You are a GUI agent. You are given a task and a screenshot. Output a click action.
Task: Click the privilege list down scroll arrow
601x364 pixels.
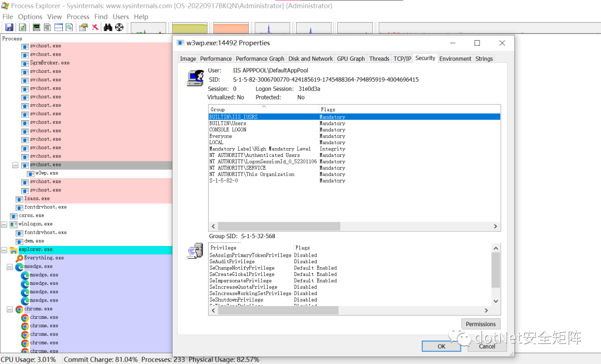(496, 301)
